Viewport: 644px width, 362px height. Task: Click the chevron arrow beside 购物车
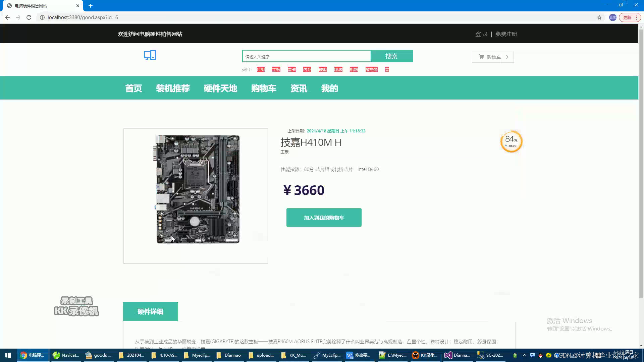(x=507, y=57)
